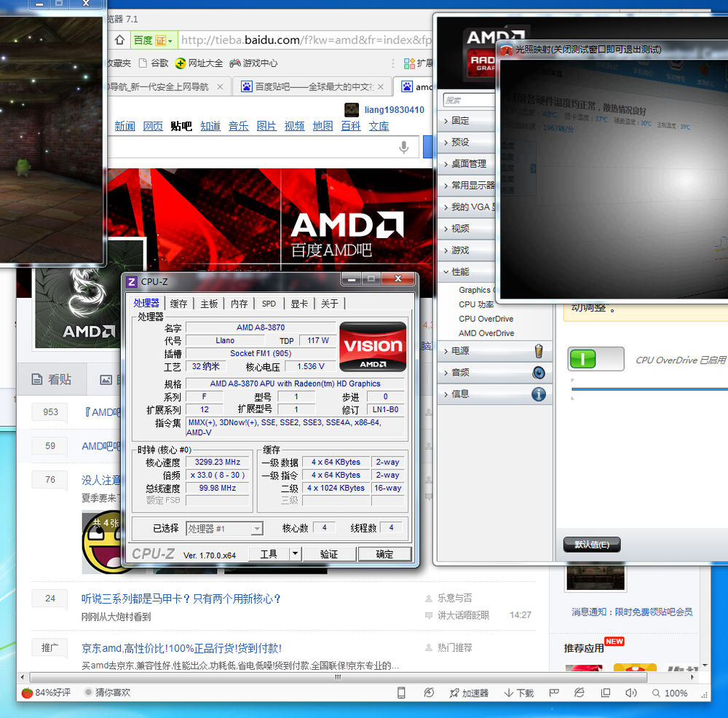Open the 工具 dropdown arrow in CPU-Z
The height and width of the screenshot is (718, 728).
[x=296, y=554]
